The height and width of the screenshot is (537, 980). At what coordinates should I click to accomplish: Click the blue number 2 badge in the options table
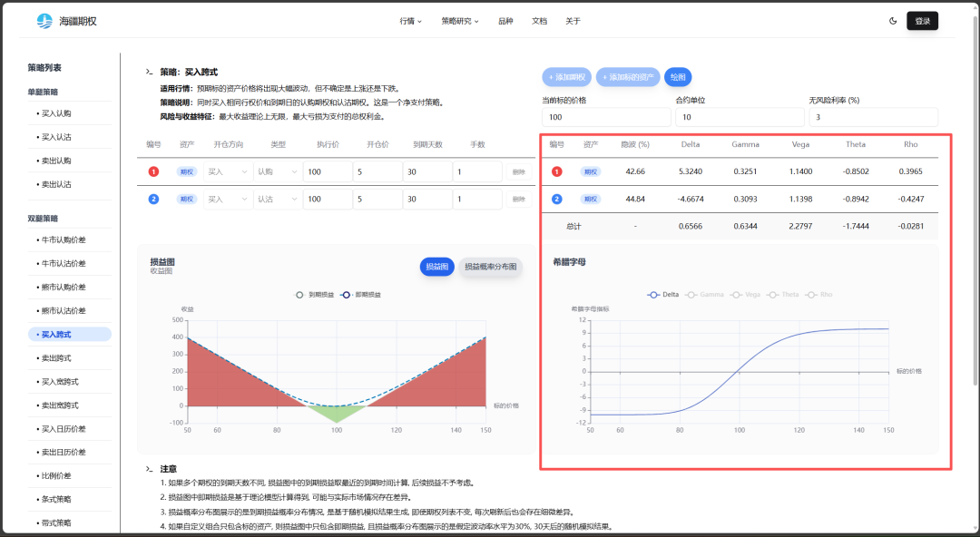coord(153,199)
